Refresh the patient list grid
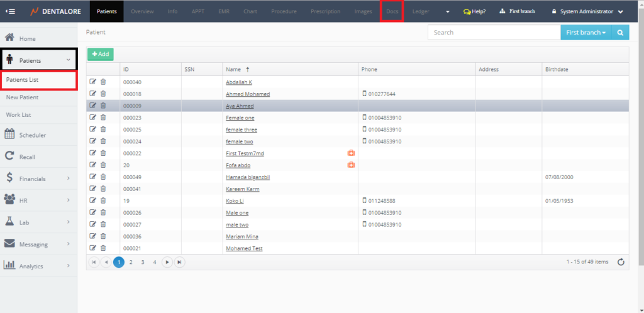This screenshot has width=644, height=313. click(621, 262)
